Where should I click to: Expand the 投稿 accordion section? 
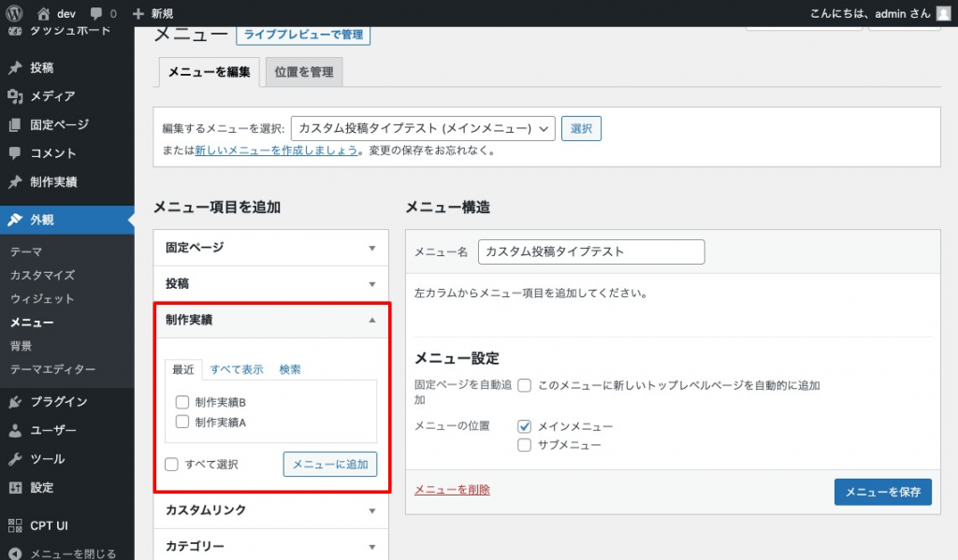(270, 284)
